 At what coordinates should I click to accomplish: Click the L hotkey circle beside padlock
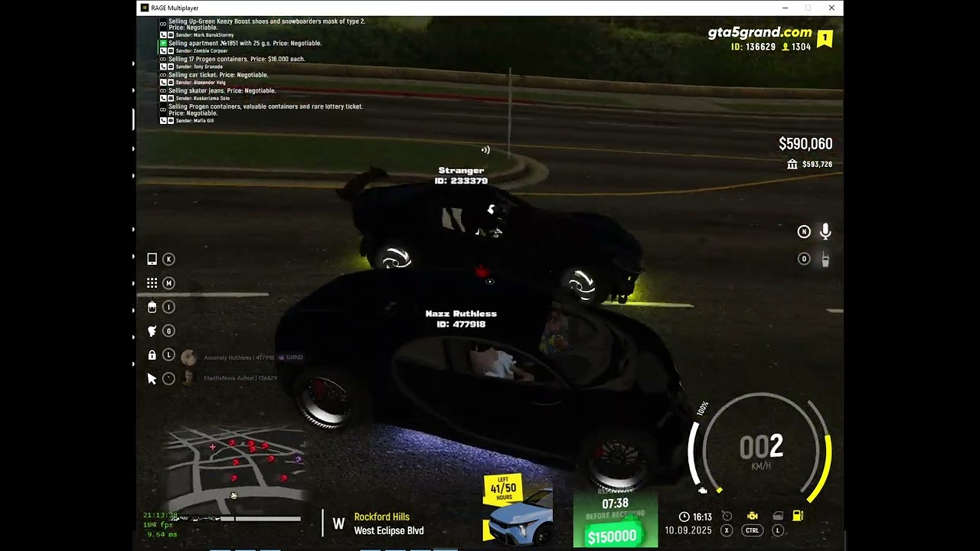(168, 355)
